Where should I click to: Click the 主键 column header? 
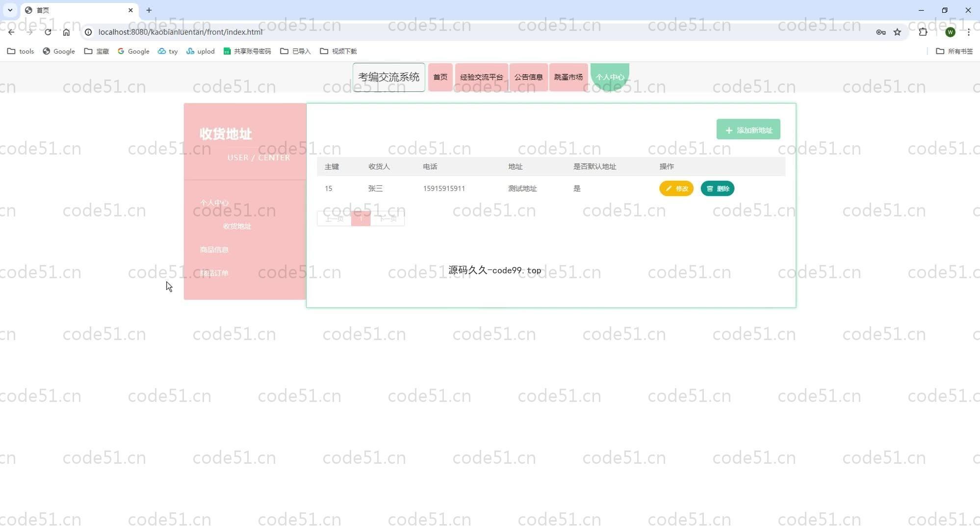(332, 167)
